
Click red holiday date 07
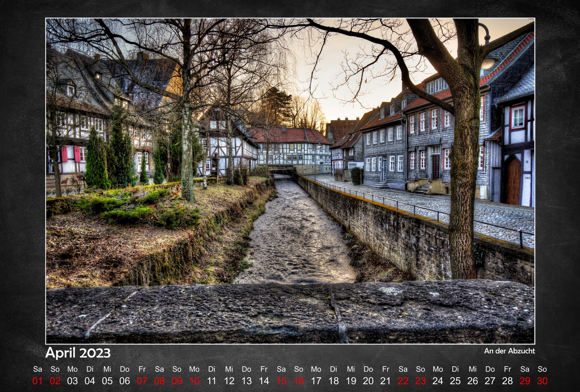[142, 381]
